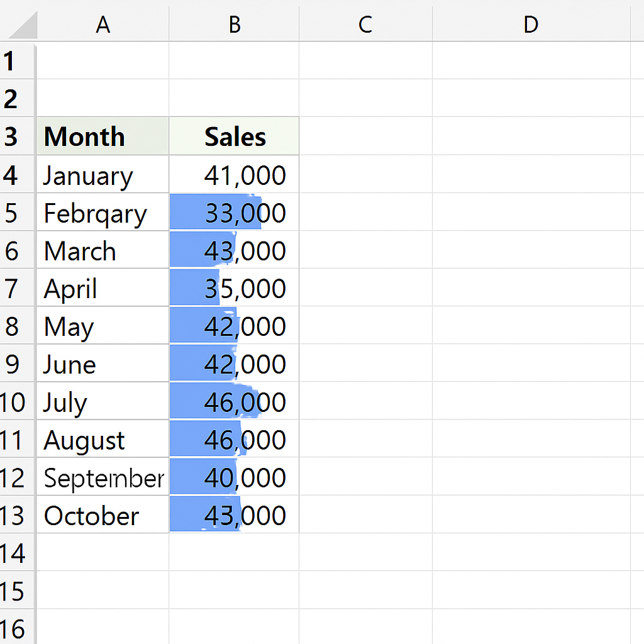Select column D header
This screenshot has height=644, width=644.
tap(531, 25)
